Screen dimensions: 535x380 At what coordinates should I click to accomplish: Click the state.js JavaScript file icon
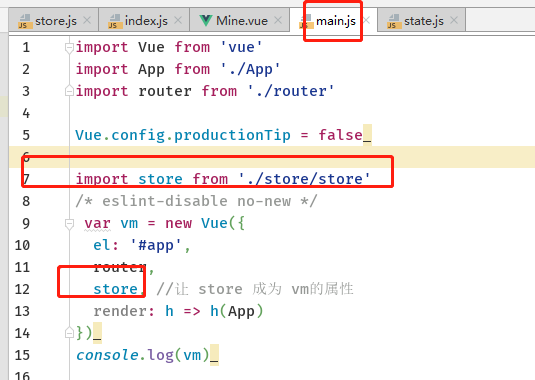pos(394,21)
